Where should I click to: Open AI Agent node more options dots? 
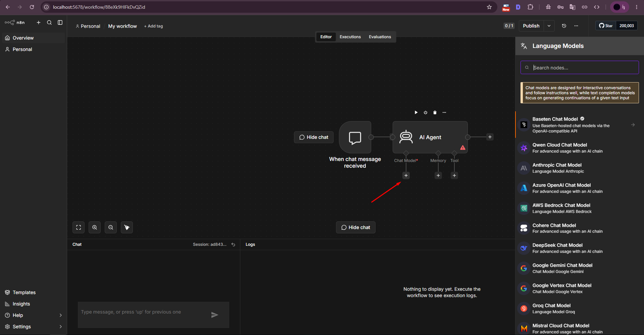[444, 112]
